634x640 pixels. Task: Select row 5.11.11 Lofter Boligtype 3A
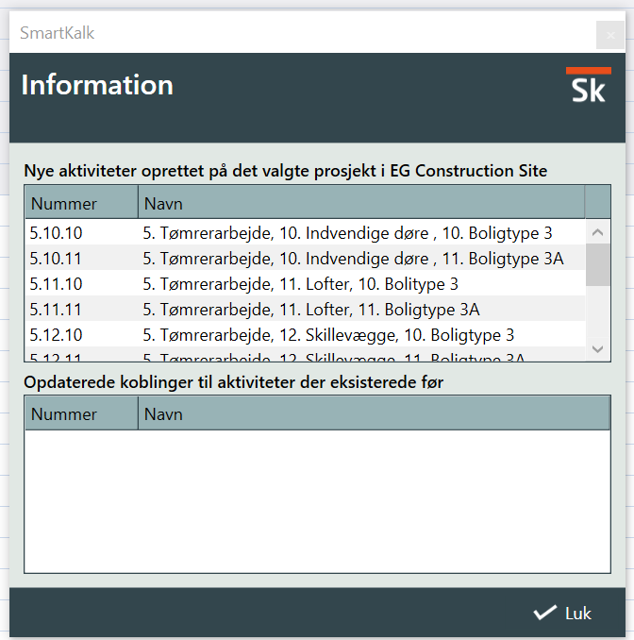300,309
